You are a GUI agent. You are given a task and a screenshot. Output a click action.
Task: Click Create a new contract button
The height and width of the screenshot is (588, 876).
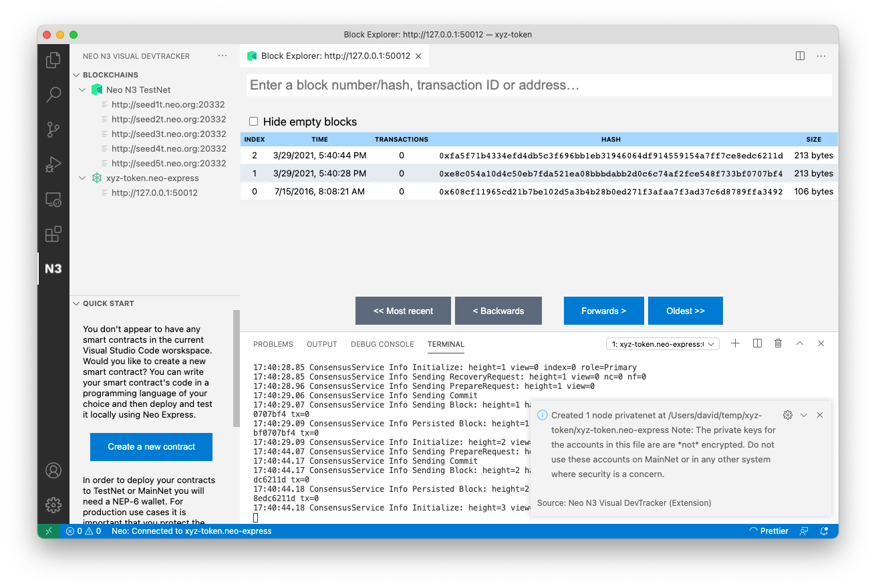click(x=151, y=447)
